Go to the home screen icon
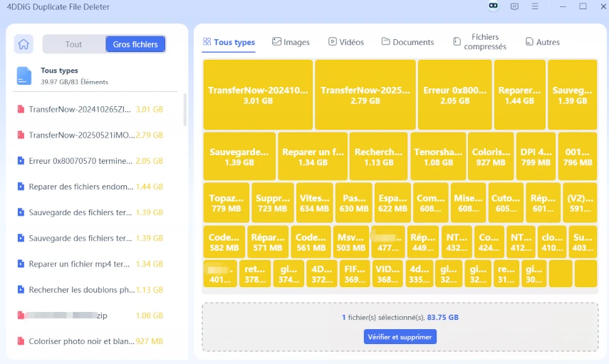Screen dimensions: 609x364 [x=24, y=44]
